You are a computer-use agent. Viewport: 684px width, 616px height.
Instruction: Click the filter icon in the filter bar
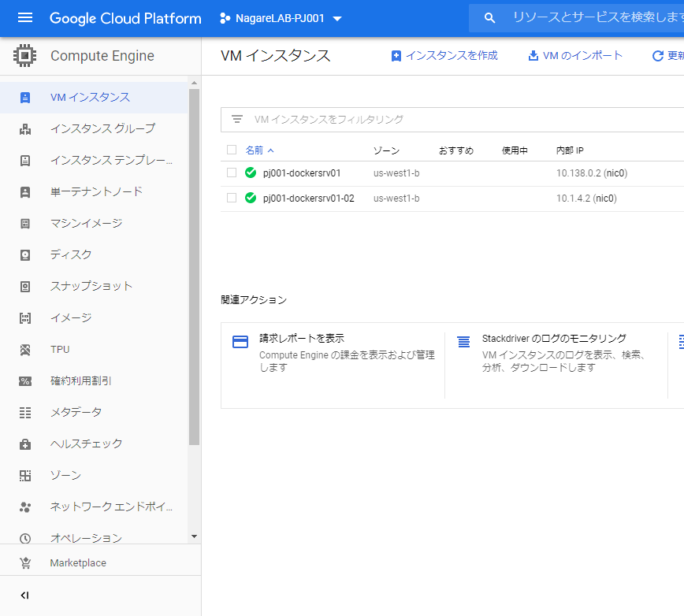(x=237, y=119)
